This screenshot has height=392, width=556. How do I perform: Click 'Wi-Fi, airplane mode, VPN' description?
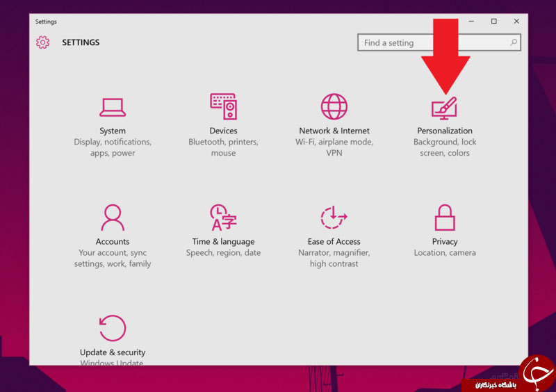click(334, 147)
